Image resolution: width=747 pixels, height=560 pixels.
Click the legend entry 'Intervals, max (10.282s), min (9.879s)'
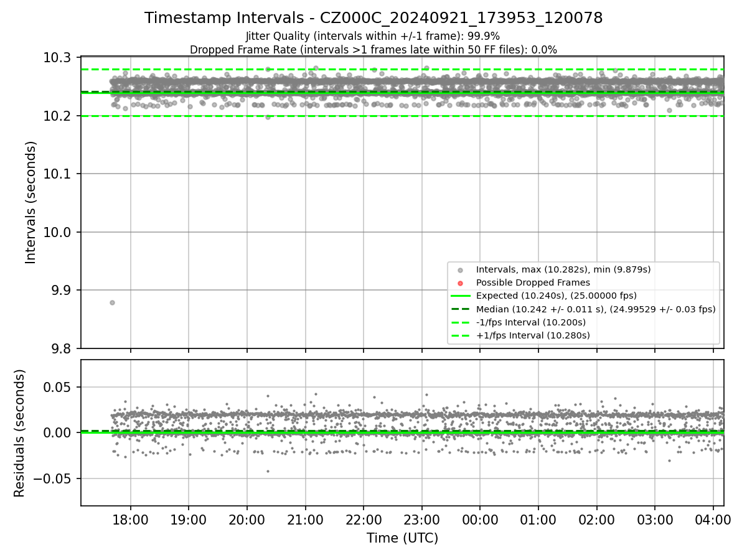(x=563, y=269)
